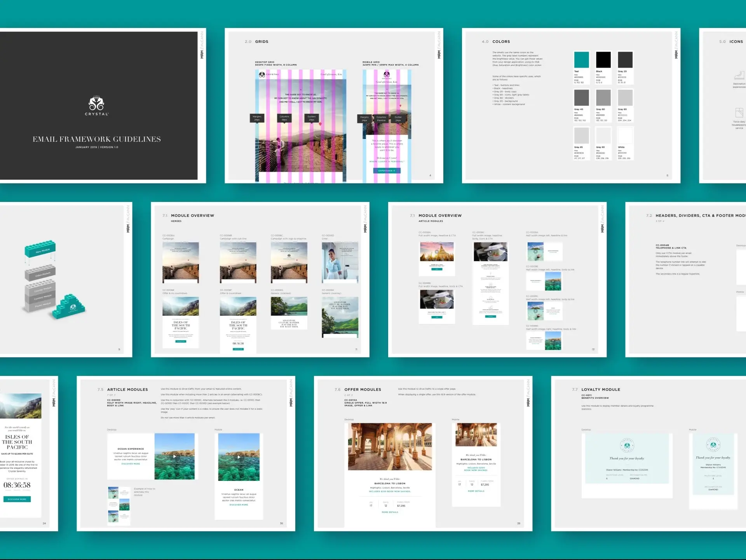Screen dimensions: 746x560
Task: Click the Destination experiences icon on the Icons page
Action: (739, 76)
